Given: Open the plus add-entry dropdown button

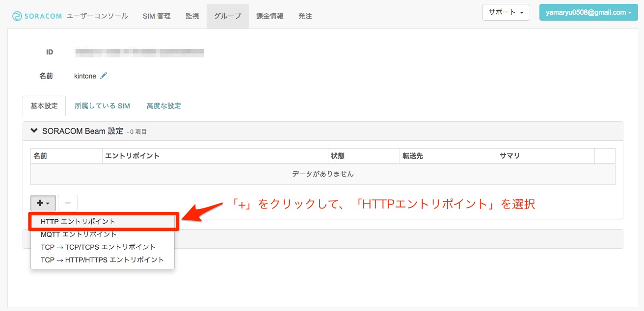Looking at the screenshot, I should [x=43, y=203].
